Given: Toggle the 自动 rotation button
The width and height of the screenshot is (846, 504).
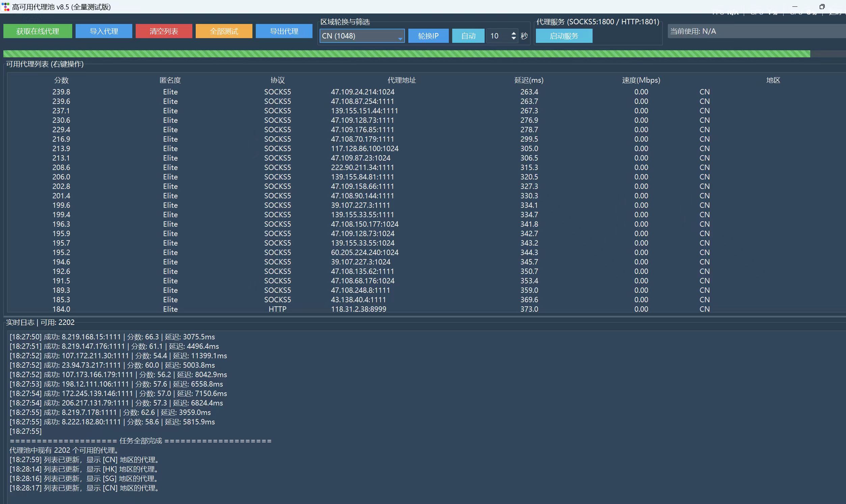Looking at the screenshot, I should (468, 36).
